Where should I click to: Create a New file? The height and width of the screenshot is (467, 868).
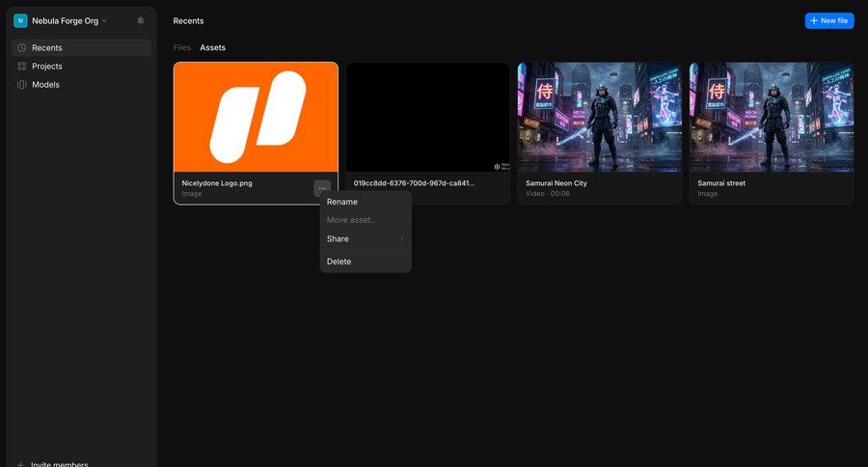pos(829,20)
